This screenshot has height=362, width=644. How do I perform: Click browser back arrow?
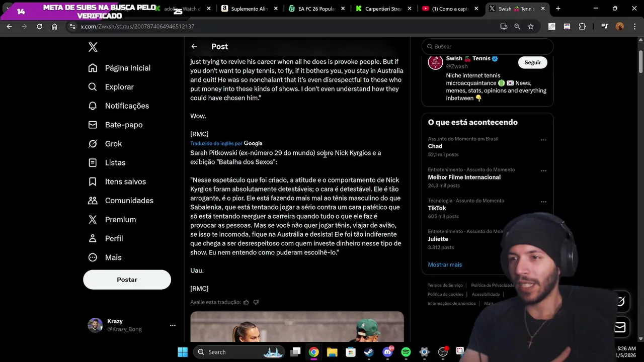9,26
